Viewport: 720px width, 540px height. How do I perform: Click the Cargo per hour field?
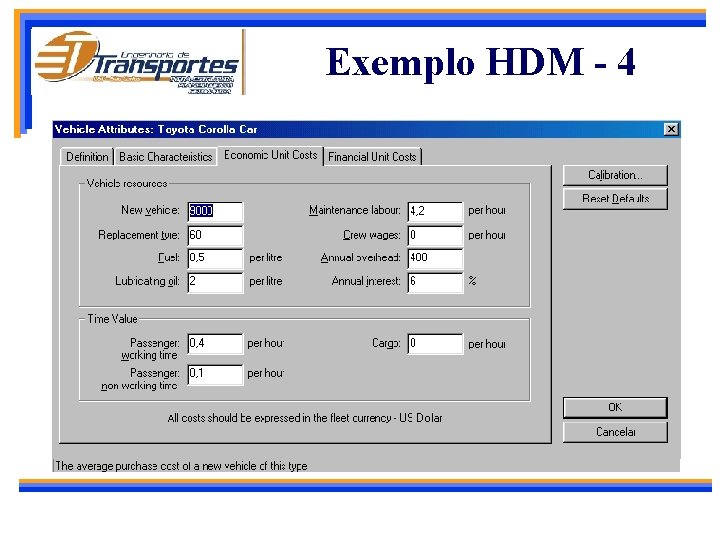tap(435, 343)
